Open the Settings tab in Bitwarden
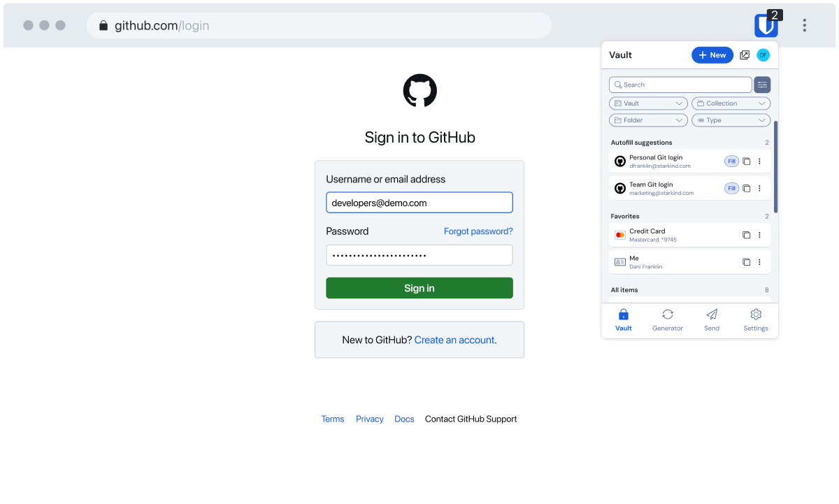This screenshot has width=839, height=504. 755,320
